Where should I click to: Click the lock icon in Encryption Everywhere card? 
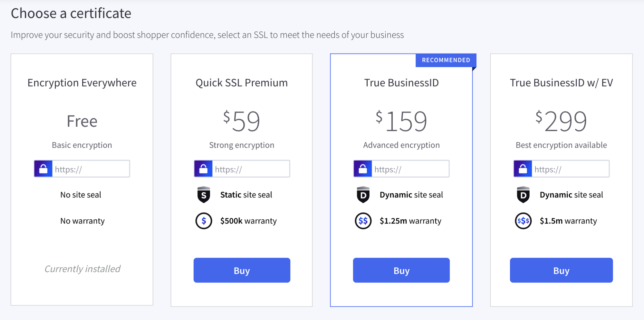(x=43, y=169)
